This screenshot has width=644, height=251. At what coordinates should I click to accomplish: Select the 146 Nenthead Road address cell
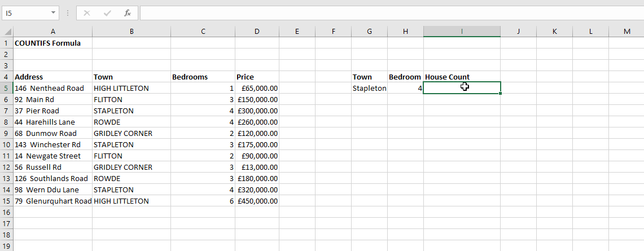pyautogui.click(x=52, y=88)
